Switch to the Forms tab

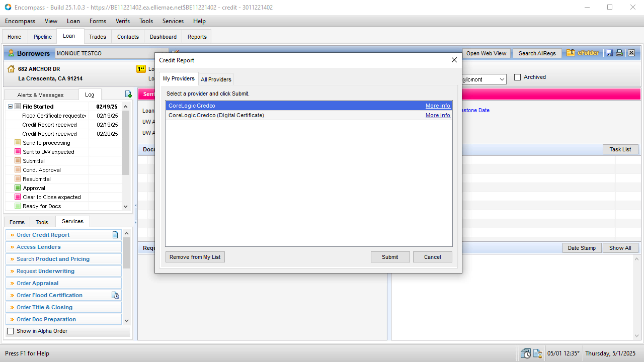click(17, 222)
